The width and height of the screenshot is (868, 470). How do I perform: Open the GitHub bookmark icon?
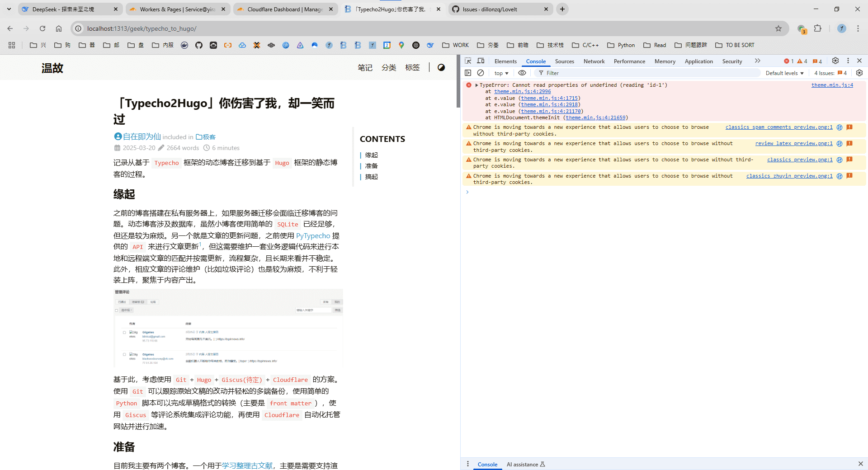point(199,45)
